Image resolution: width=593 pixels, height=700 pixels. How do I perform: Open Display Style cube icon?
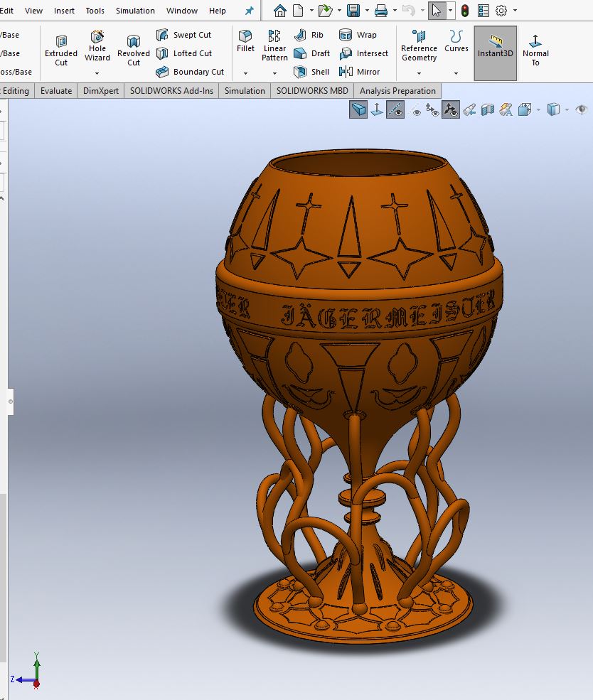point(553,110)
